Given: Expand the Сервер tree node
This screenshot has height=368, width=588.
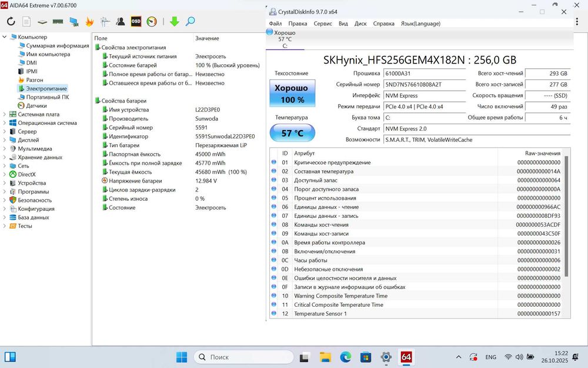Looking at the screenshot, I should tap(5, 131).
